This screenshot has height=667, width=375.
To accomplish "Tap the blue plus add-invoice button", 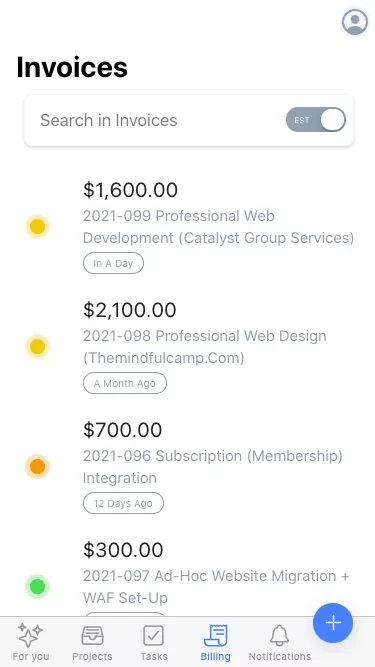I will coord(333,623).
